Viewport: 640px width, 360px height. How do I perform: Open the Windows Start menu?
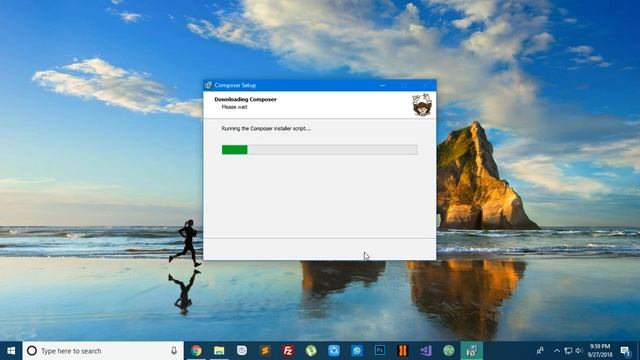click(x=11, y=351)
